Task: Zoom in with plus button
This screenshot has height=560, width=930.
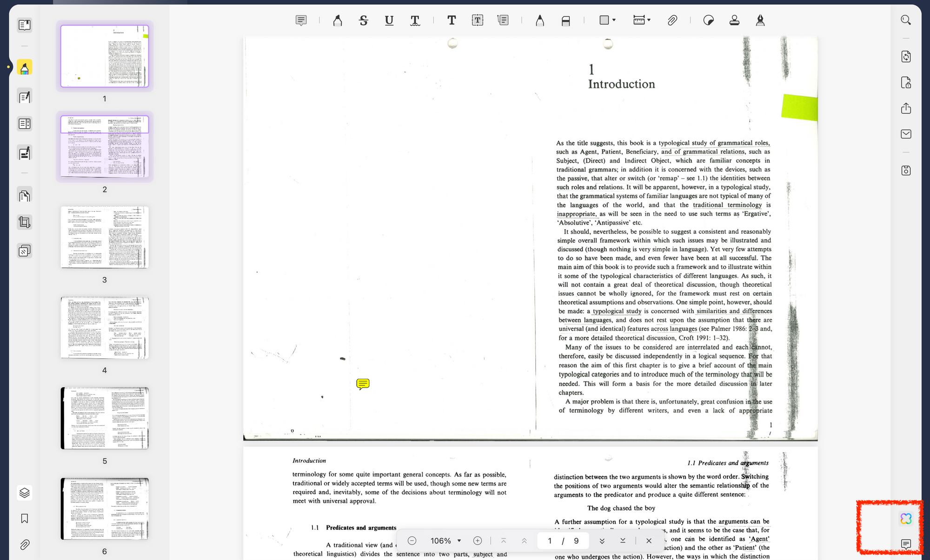Action: tap(478, 541)
